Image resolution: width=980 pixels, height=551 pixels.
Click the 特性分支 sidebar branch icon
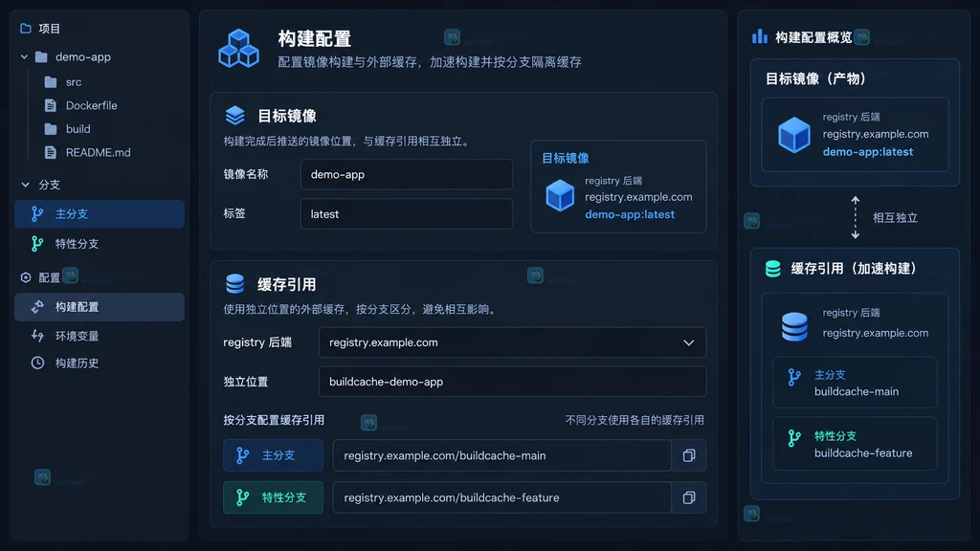click(x=37, y=244)
